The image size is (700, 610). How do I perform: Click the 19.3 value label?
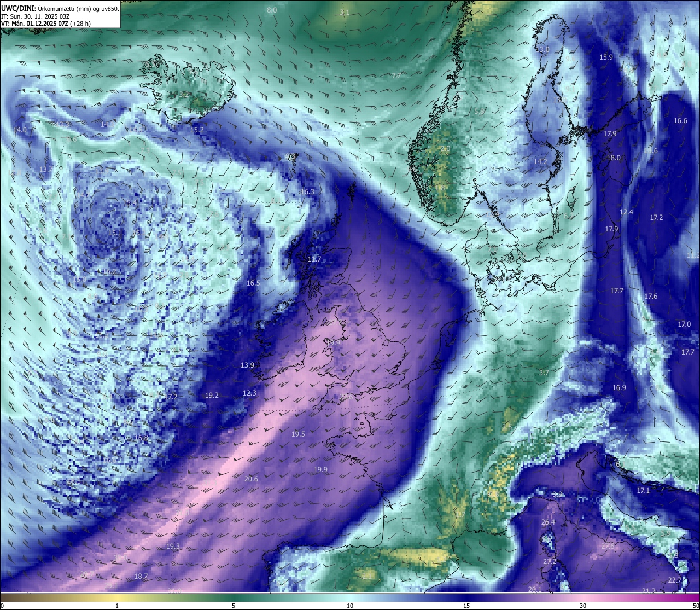[173, 546]
